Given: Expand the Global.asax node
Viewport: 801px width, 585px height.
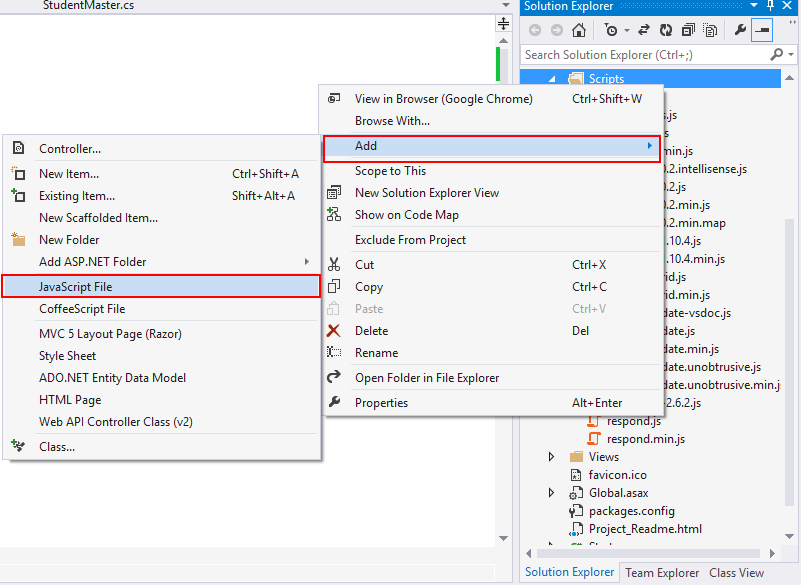Looking at the screenshot, I should 551,493.
